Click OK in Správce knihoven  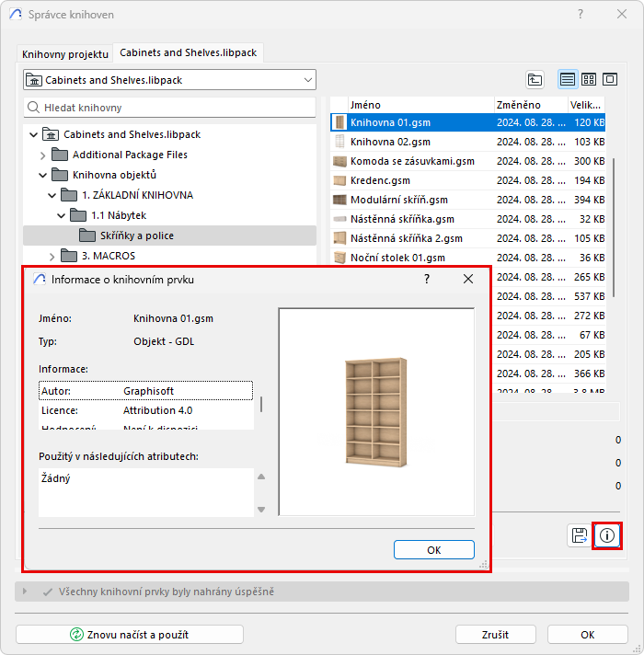pyautogui.click(x=587, y=634)
